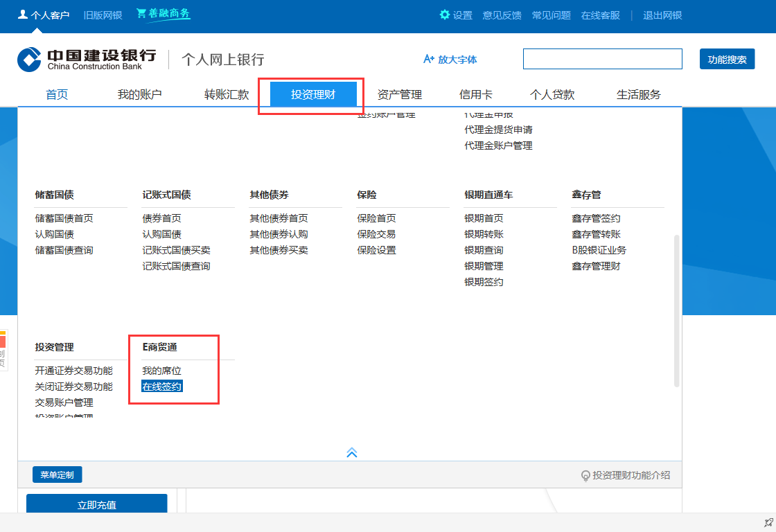This screenshot has height=532, width=776.
Task: Open 债券首页 under 记账式国债
Action: (x=162, y=218)
